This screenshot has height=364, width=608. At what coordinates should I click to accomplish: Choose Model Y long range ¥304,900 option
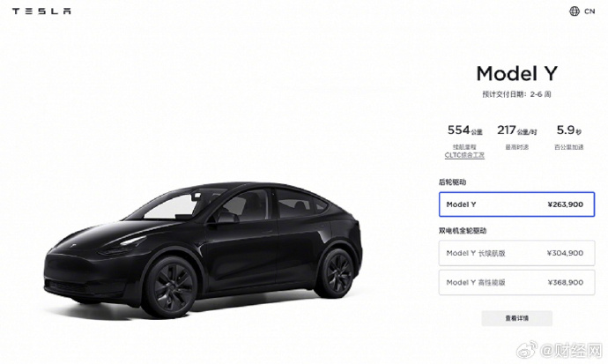[x=516, y=253]
